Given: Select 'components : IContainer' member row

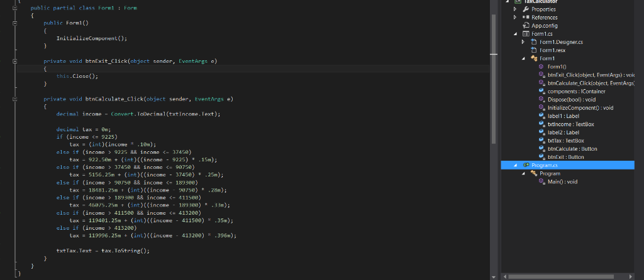Looking at the screenshot, I should coord(577,91).
